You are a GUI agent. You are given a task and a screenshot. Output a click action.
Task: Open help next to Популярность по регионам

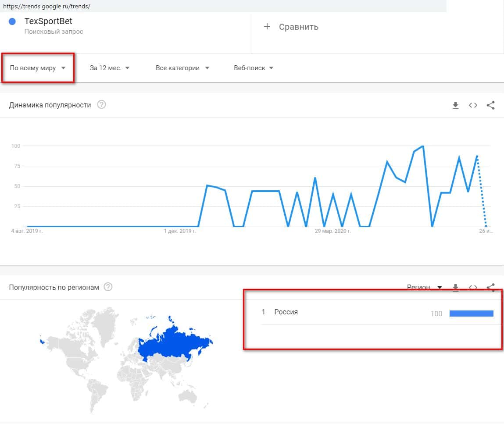tap(108, 287)
